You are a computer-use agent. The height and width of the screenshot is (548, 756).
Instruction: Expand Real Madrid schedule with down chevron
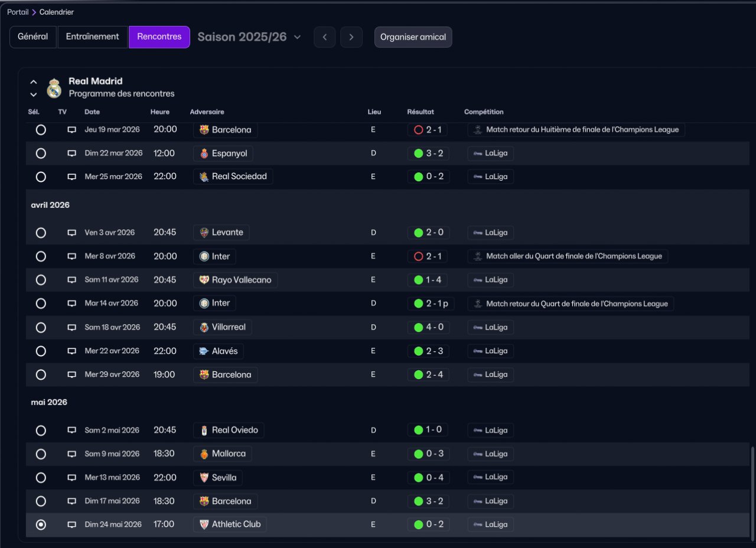34,94
